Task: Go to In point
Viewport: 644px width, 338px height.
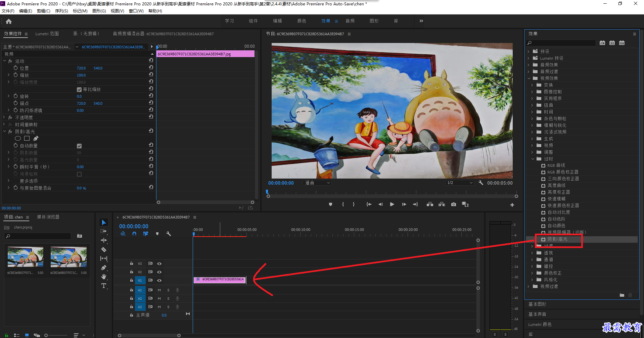Action: click(369, 204)
